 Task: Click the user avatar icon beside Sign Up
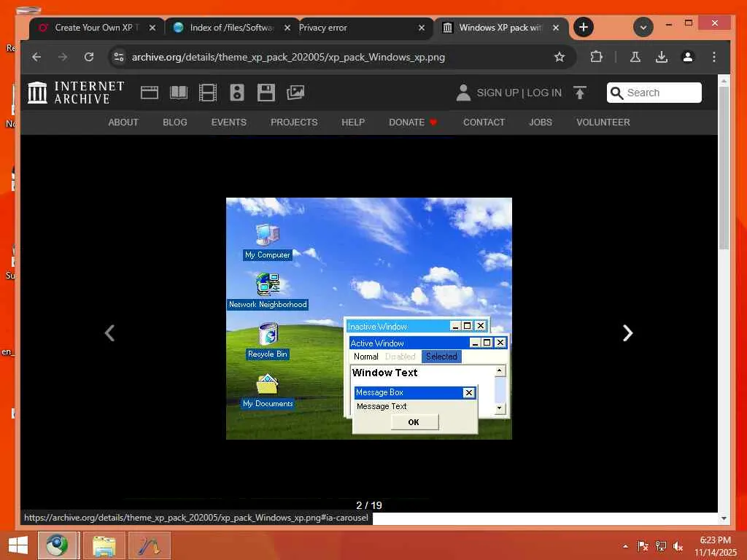click(x=463, y=93)
